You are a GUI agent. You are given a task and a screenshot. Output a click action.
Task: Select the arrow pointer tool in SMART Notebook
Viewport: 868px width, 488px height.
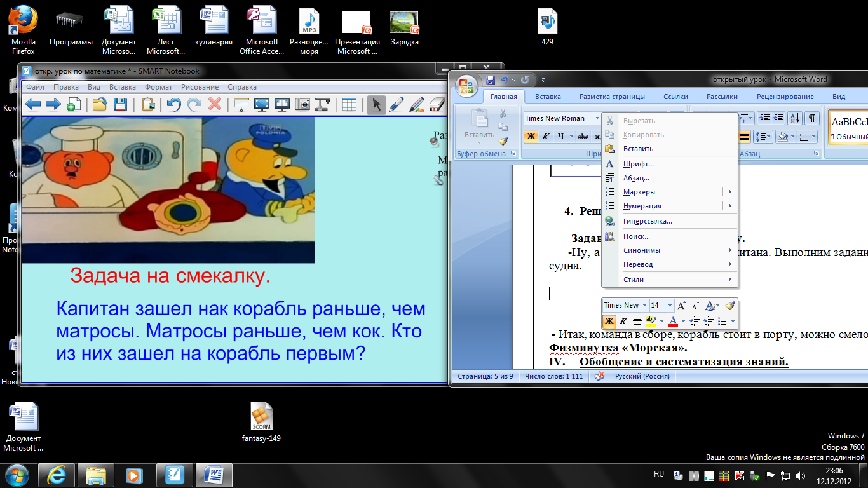pyautogui.click(x=376, y=104)
